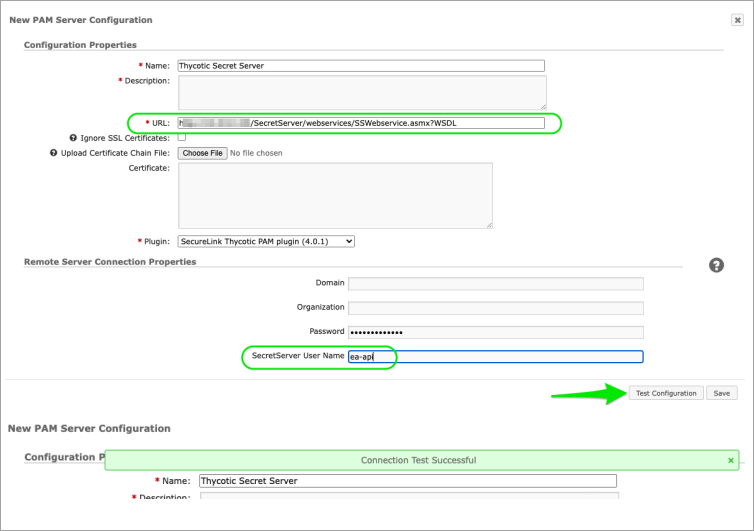The image size is (754, 531).
Task: Click into the Description text area
Action: 361,92
